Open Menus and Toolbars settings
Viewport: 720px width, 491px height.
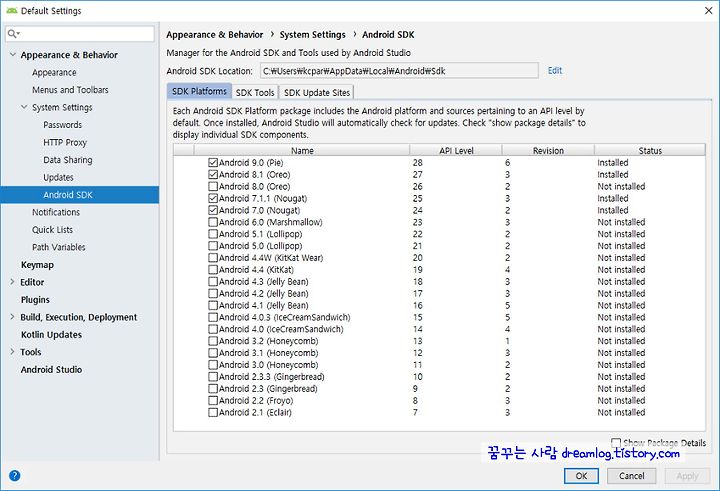click(70, 90)
